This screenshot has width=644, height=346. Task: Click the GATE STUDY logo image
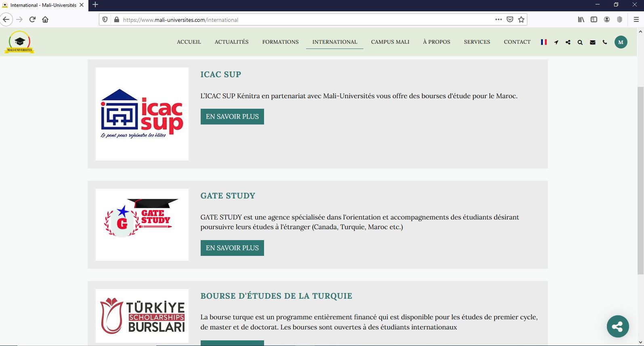coord(142,225)
